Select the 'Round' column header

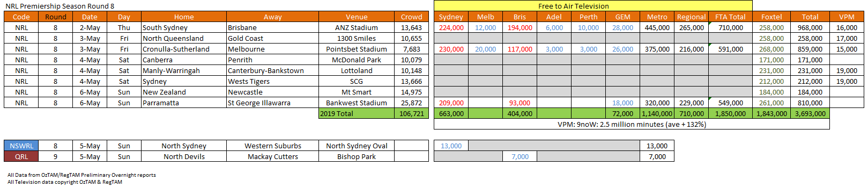click(x=56, y=17)
